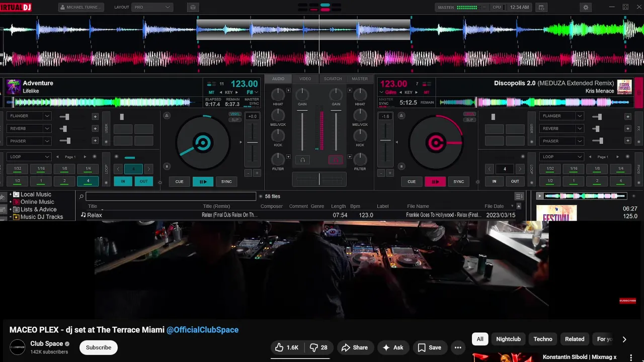Open VirtualDJ settings gear
644x362 pixels.
(586, 8)
